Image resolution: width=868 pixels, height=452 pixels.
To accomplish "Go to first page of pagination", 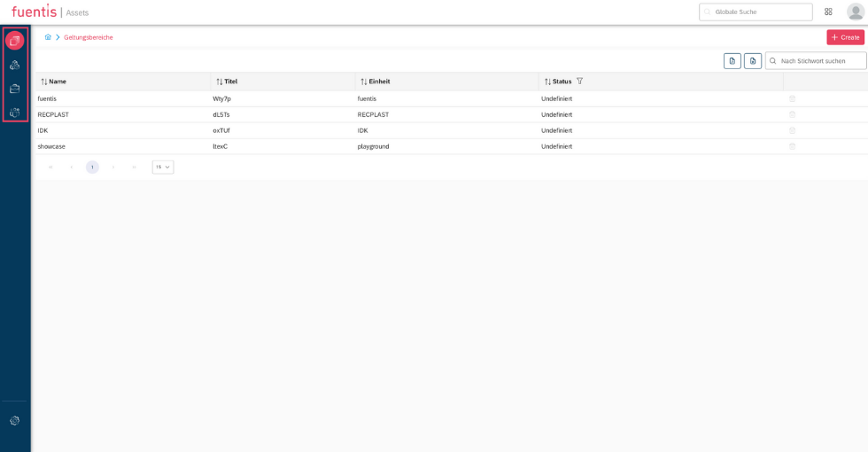I will click(x=50, y=168).
